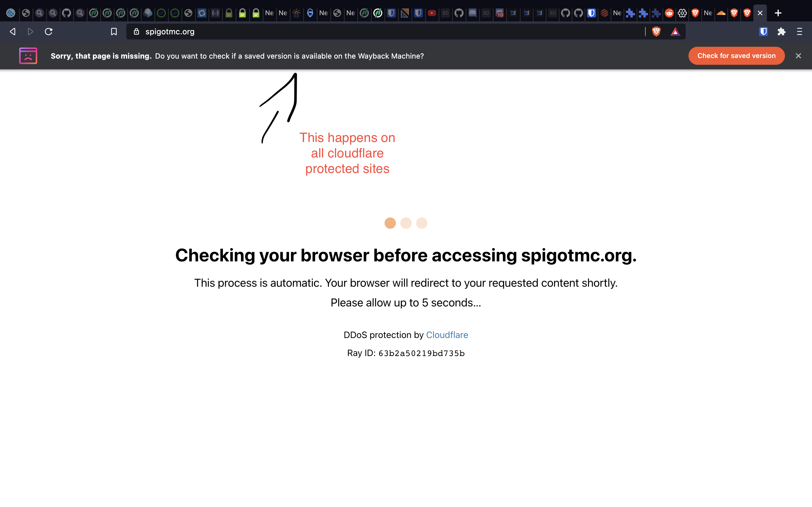Switch to the YouTube tab
Screen dimensions: 812x507
pyautogui.click(x=432, y=13)
